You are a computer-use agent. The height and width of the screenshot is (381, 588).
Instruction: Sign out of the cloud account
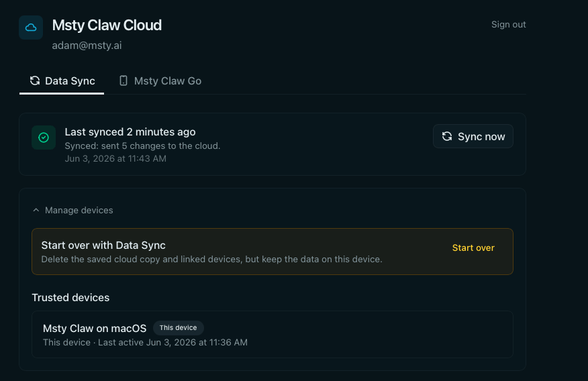tap(508, 25)
